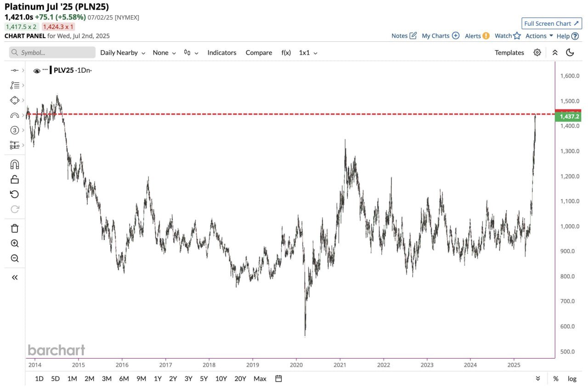Image resolution: width=588 pixels, height=388 pixels.
Task: Select the shapes drawing tool
Action: coord(14,100)
